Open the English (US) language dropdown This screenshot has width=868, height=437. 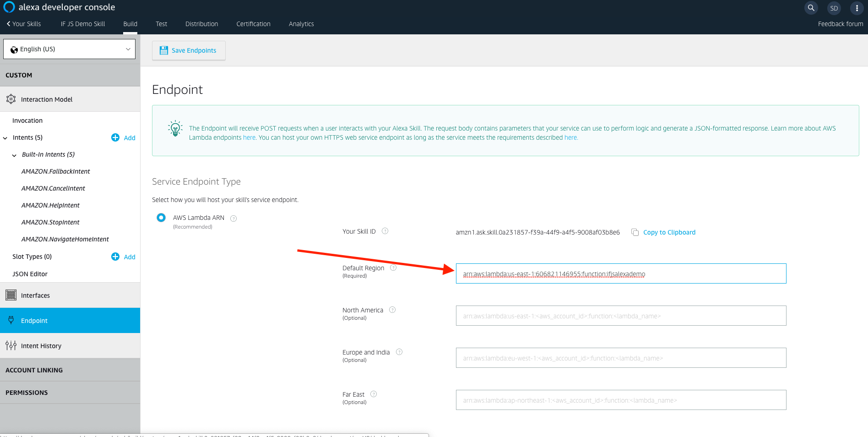click(69, 49)
